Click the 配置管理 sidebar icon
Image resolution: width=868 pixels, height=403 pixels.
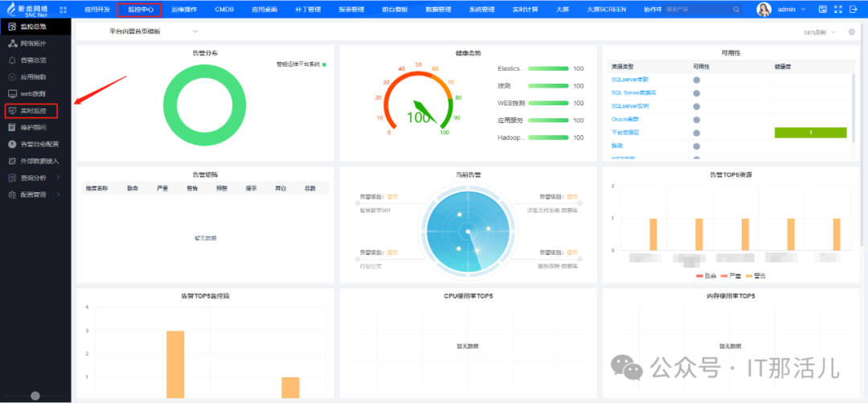11,195
